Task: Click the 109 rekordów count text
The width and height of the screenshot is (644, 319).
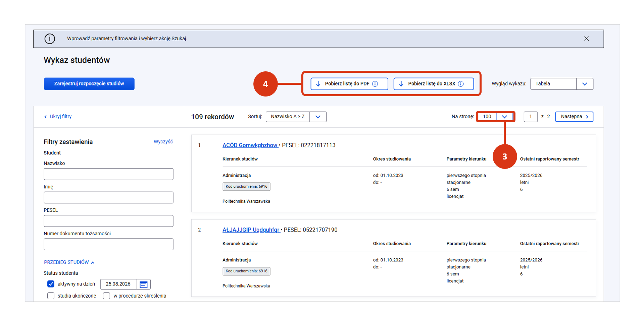Action: 212,117
